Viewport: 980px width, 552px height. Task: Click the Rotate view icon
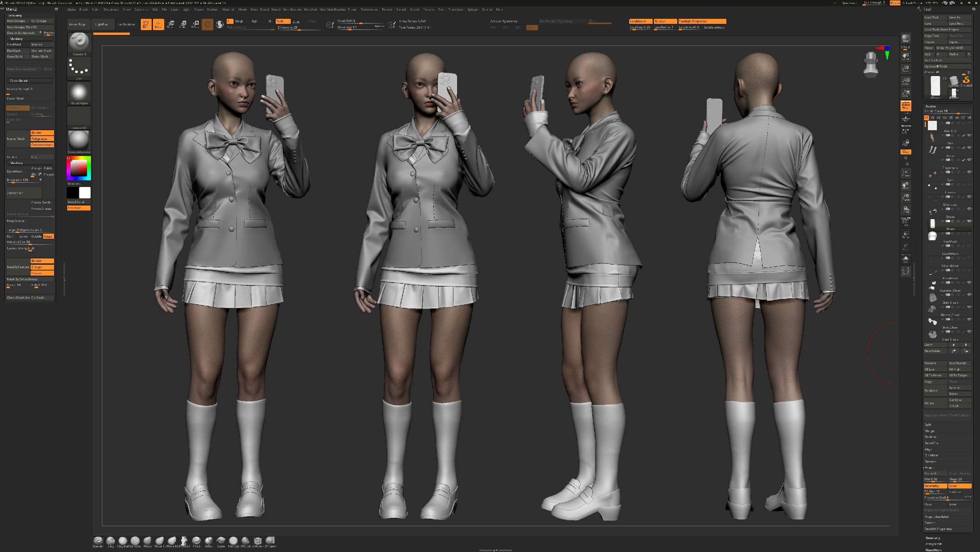[x=906, y=209]
